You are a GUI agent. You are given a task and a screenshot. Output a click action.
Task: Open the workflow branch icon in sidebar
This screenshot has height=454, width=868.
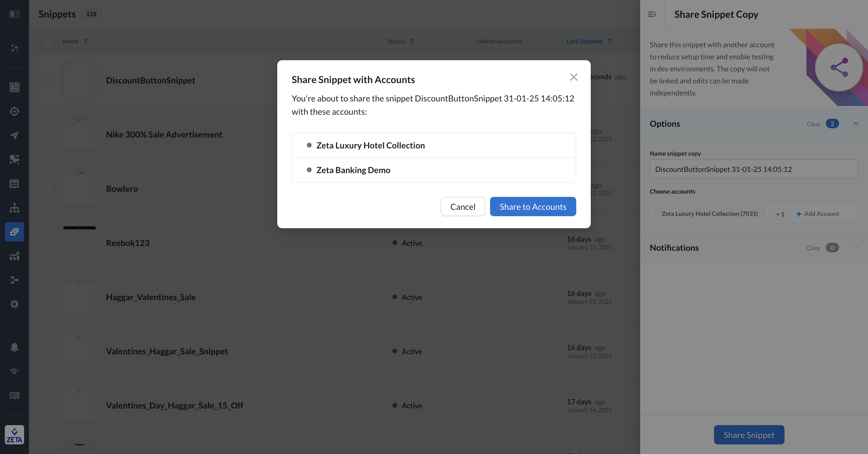(14, 280)
